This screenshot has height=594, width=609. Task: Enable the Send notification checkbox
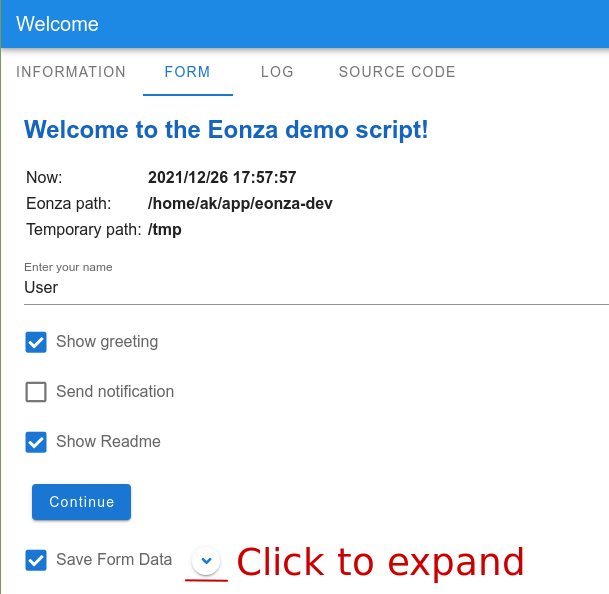click(x=36, y=392)
